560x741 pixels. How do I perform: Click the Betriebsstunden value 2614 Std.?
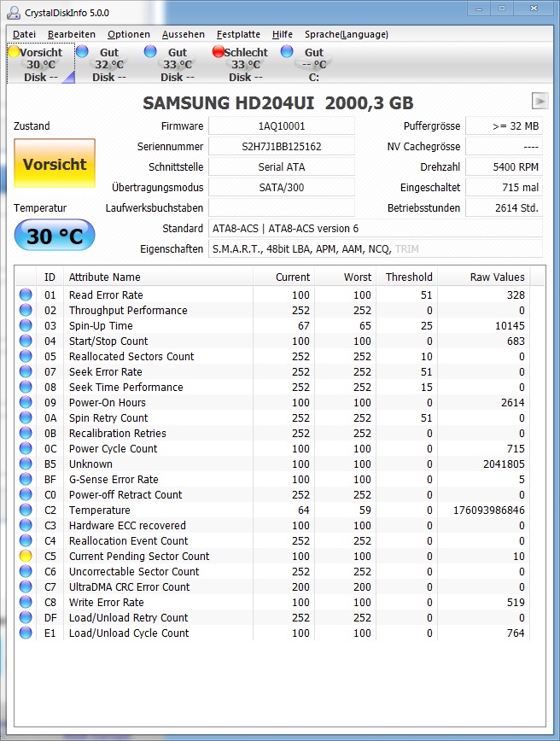505,207
